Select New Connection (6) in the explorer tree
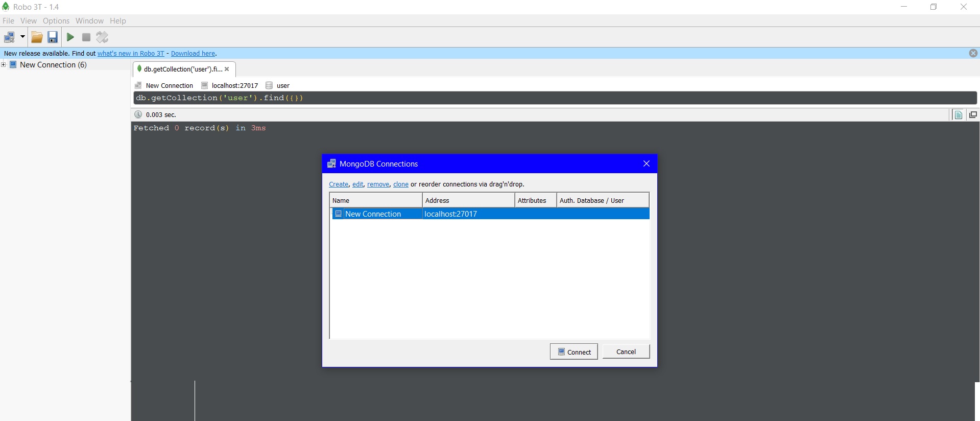The width and height of the screenshot is (980, 421). [x=53, y=65]
